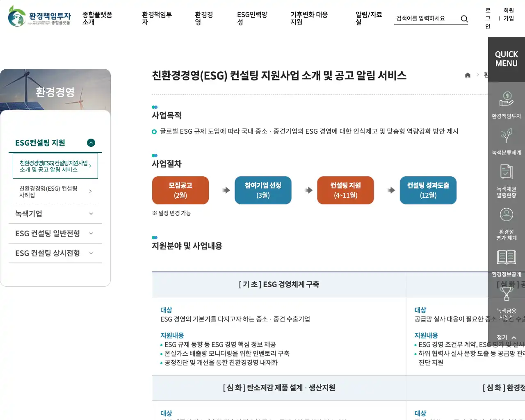
Task: Click the home breadcrumb icon
Action: (x=468, y=75)
